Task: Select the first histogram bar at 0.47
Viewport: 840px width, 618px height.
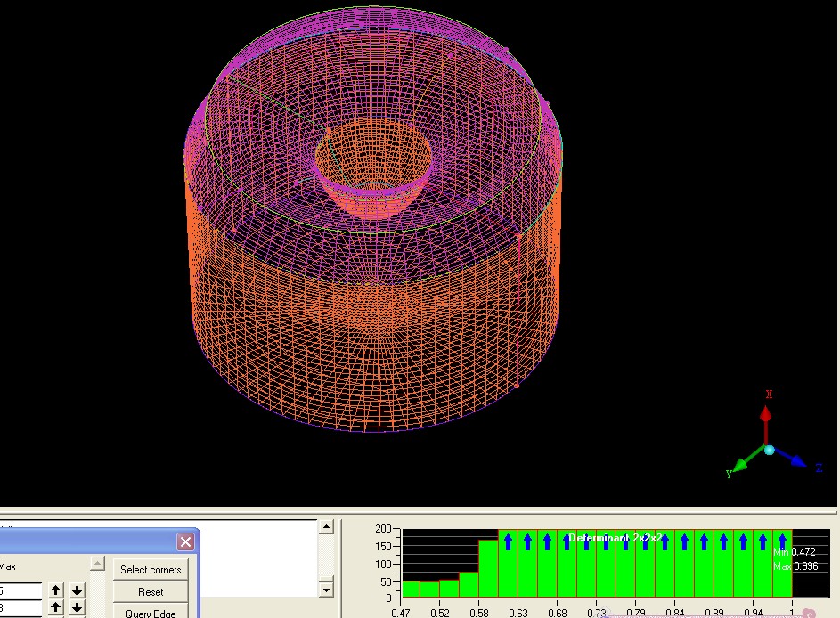Action: pos(411,589)
